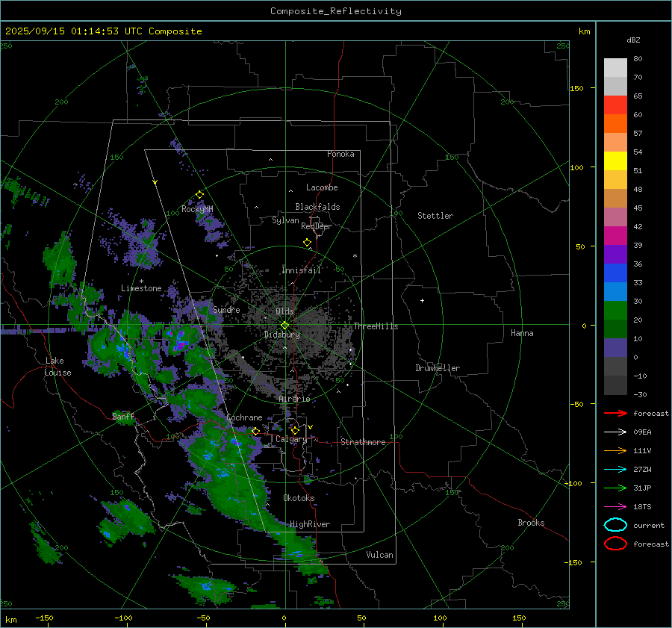Click the Lacombe label on map

[x=322, y=187]
